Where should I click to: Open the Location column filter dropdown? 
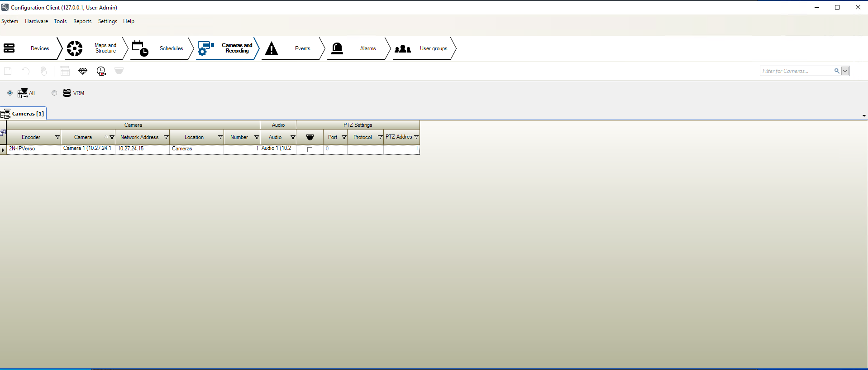(x=220, y=137)
